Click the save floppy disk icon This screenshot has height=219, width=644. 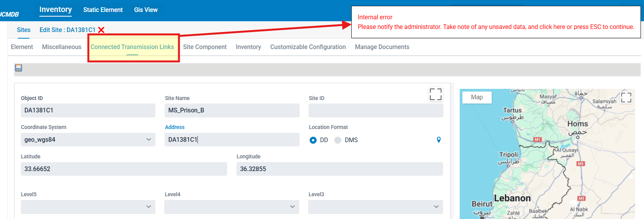(x=19, y=68)
